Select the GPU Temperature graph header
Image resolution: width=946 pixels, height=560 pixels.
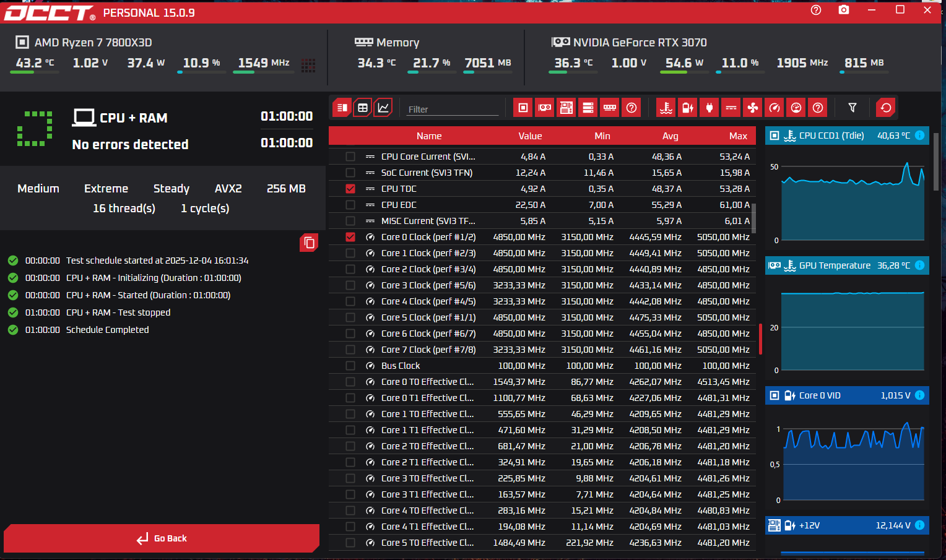pyautogui.click(x=847, y=265)
